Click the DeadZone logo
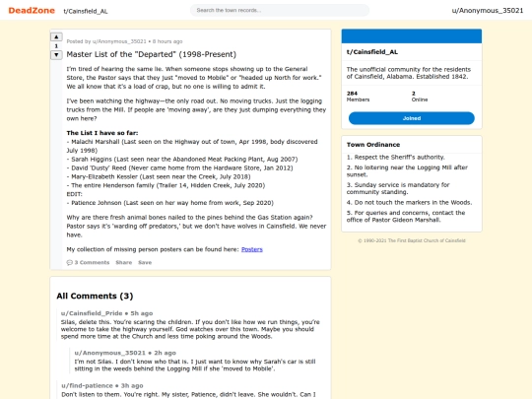The width and height of the screenshot is (532, 399). (x=32, y=11)
